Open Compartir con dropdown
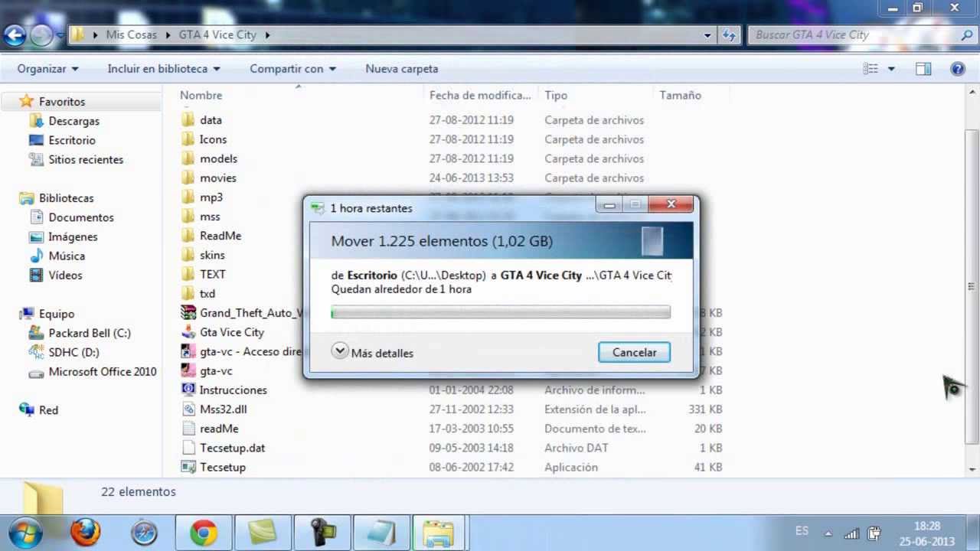This screenshot has height=551, width=980. tap(292, 69)
